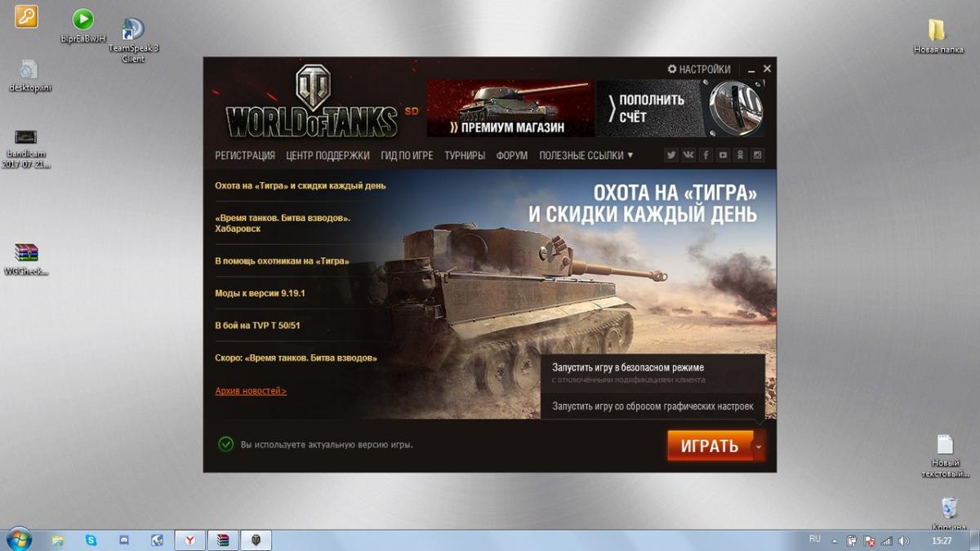Screen dimensions: 980x551
Task: Select 'Новый текстовый' document desktop icon
Action: coord(944,456)
